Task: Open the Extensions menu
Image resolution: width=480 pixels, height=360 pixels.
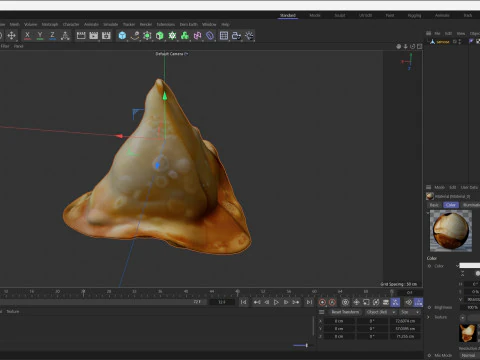Action: (x=166, y=24)
